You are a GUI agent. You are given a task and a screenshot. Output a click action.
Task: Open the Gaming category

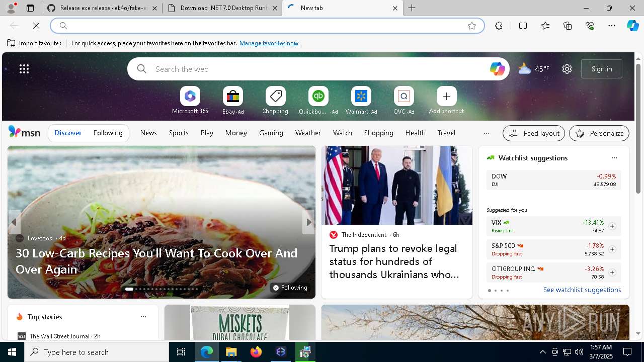pos(271,133)
